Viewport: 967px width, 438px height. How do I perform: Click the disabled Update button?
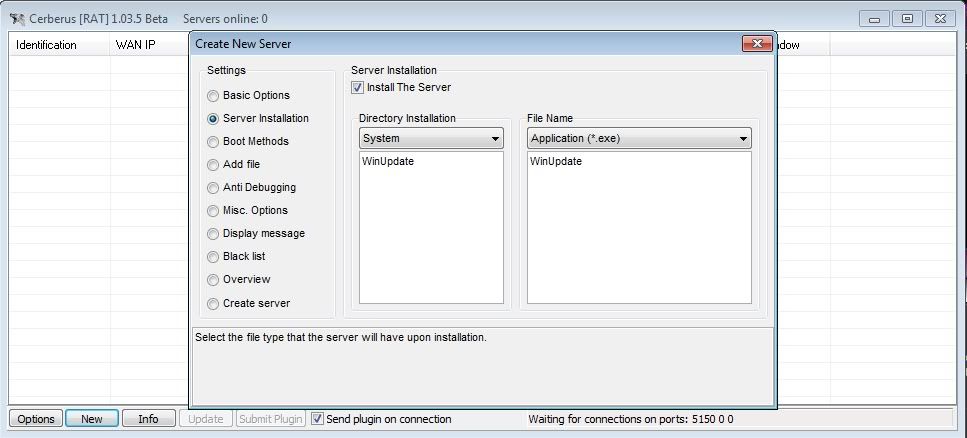205,419
